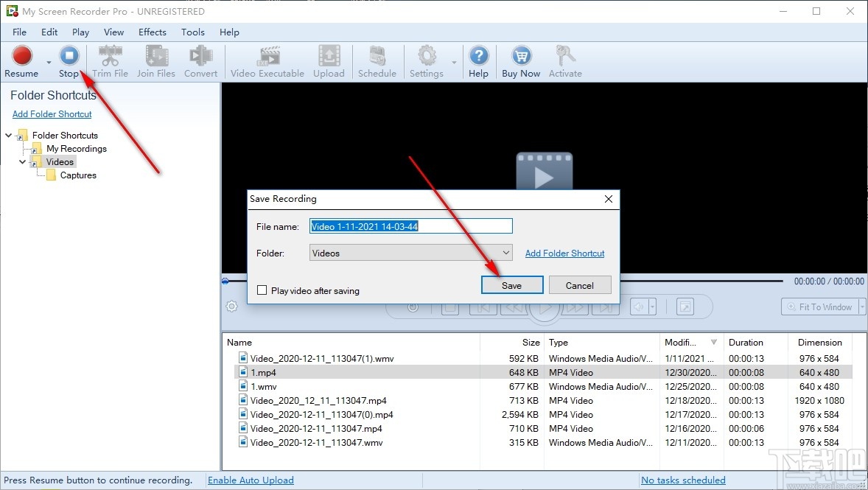The image size is (868, 490).
Task: Launch the Convert tool
Action: pyautogui.click(x=200, y=61)
